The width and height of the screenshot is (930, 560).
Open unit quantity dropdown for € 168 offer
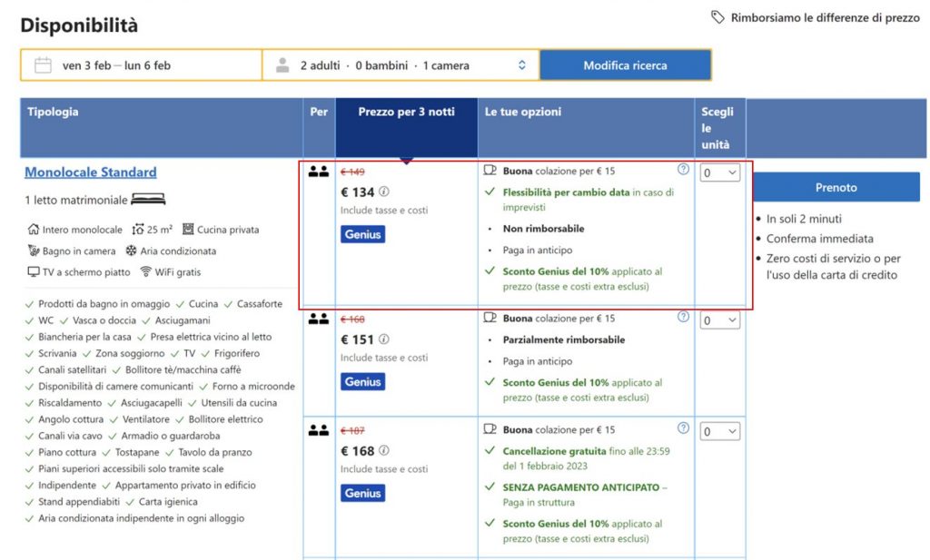click(x=719, y=432)
